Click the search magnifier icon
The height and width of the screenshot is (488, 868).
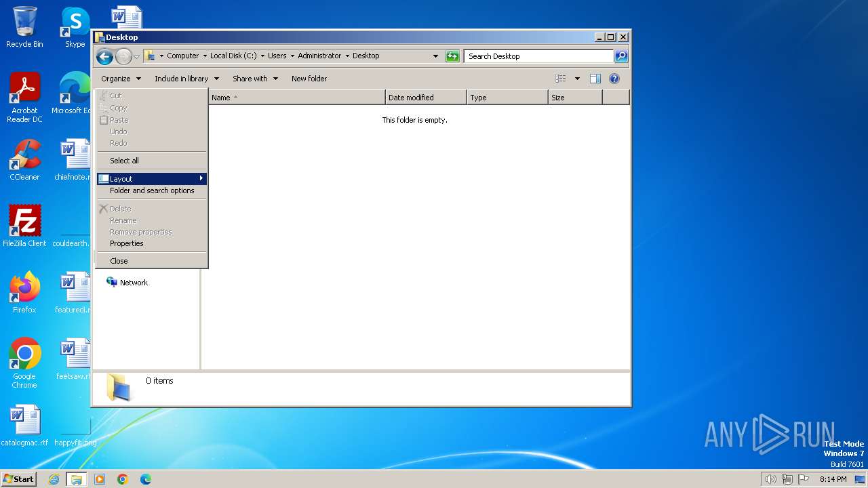620,56
